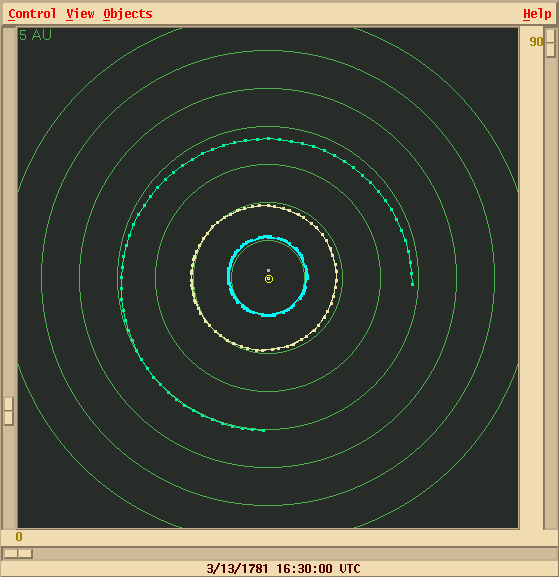
Task: Click the 0 longitude value label
Action: [19, 537]
